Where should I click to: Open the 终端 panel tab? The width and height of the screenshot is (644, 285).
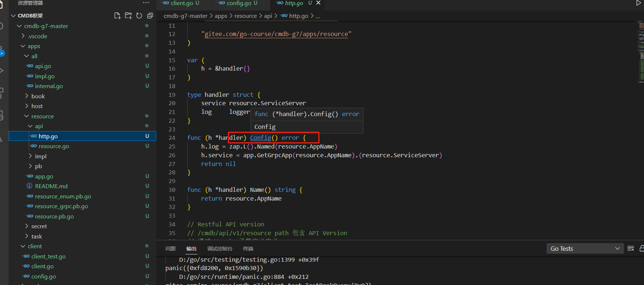tap(248, 249)
